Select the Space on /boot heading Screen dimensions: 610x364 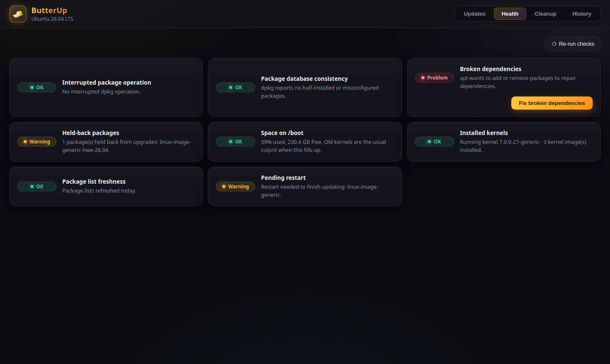[x=282, y=133]
